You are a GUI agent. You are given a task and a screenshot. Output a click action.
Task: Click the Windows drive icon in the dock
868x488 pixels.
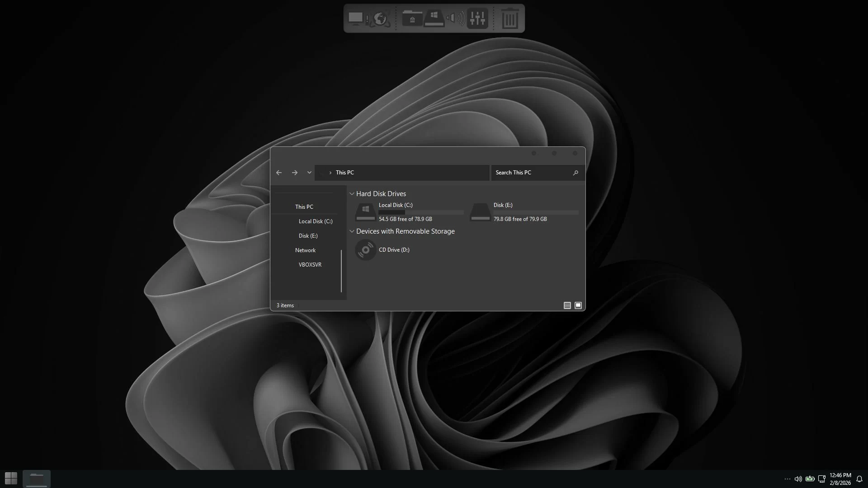pos(434,19)
